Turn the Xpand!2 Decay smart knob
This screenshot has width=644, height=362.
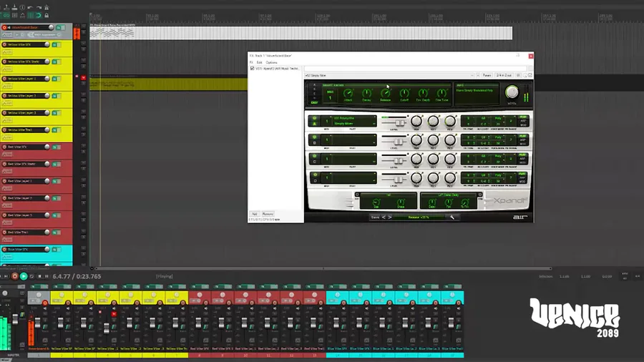[367, 94]
